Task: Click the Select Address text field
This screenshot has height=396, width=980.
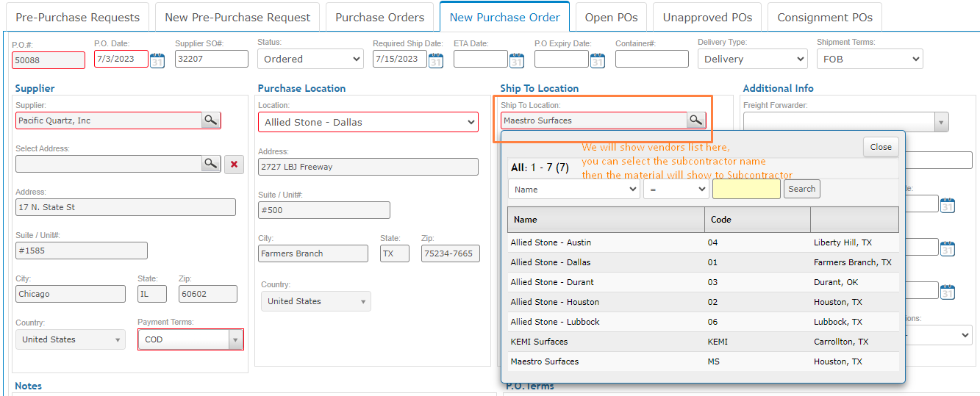Action: coord(108,164)
